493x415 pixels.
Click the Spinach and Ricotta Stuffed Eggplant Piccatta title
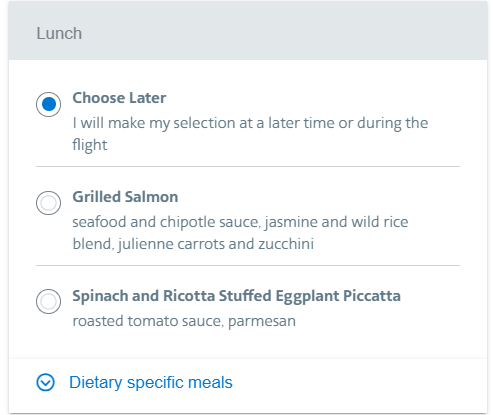[x=237, y=296]
